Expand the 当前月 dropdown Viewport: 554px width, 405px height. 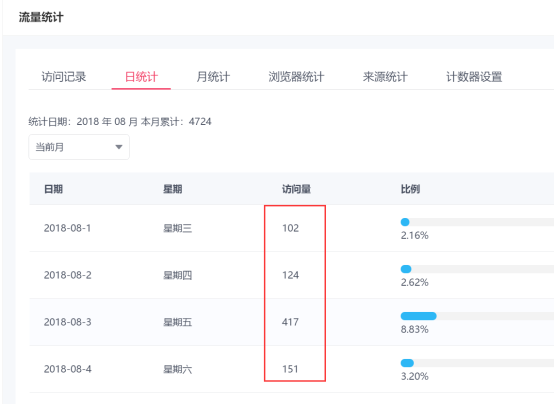point(79,147)
